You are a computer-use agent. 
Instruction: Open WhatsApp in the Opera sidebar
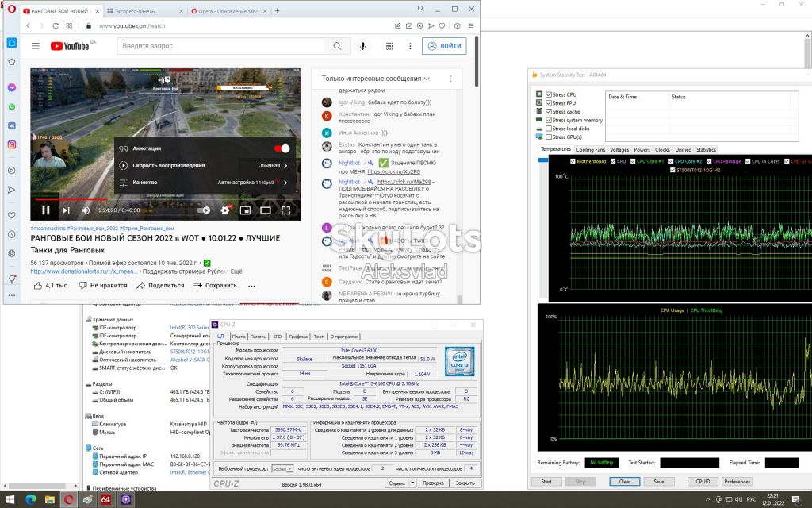coord(11,107)
